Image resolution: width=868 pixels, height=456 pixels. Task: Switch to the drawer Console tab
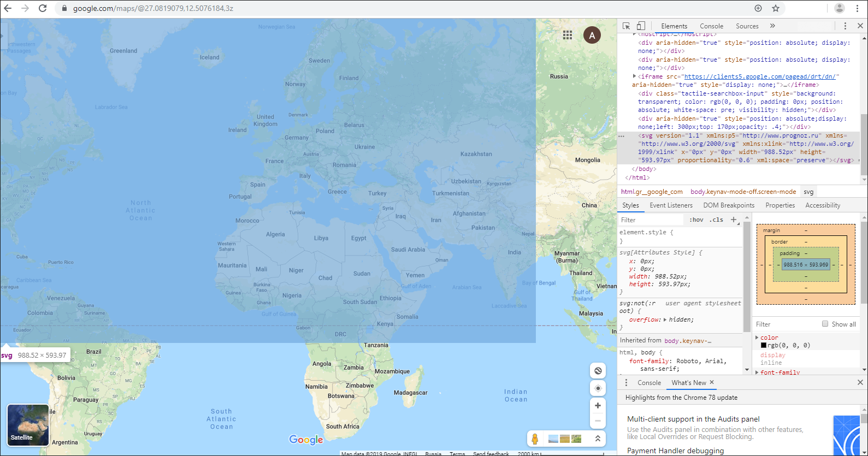pos(649,383)
